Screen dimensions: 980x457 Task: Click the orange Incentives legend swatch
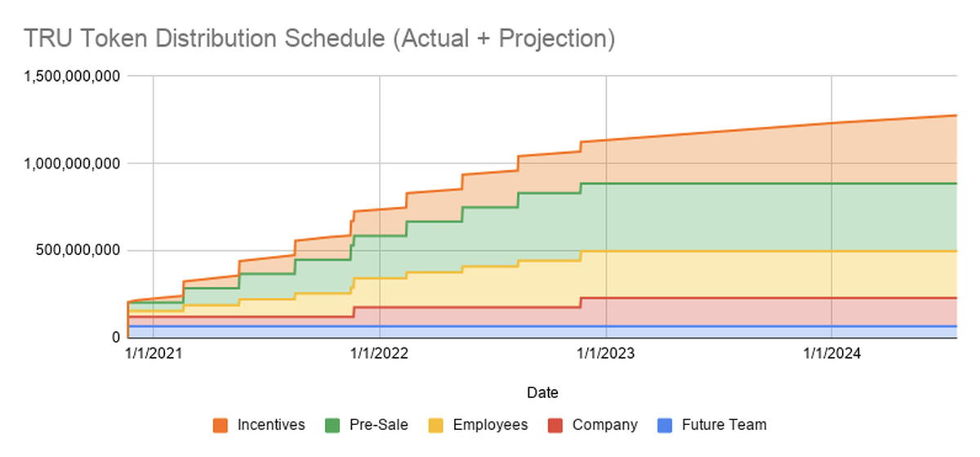coord(220,425)
